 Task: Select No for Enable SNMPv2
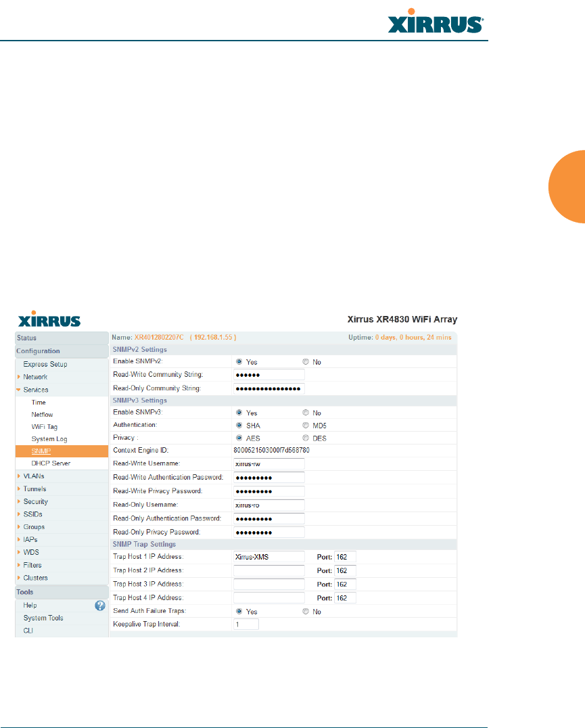[305, 362]
